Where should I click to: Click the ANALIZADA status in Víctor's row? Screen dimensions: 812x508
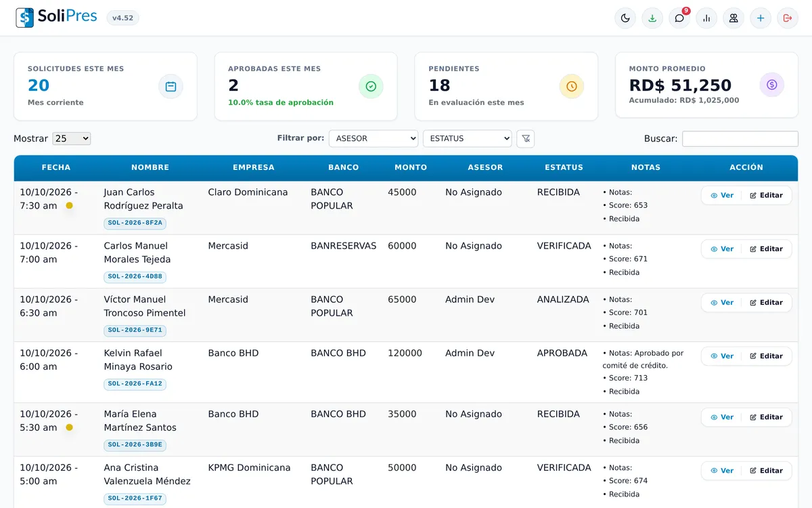563,299
